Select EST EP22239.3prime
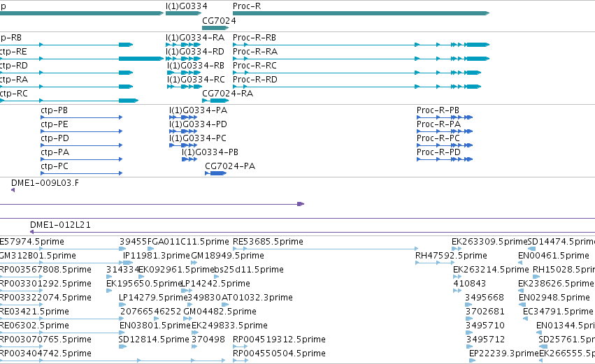 (503, 354)
